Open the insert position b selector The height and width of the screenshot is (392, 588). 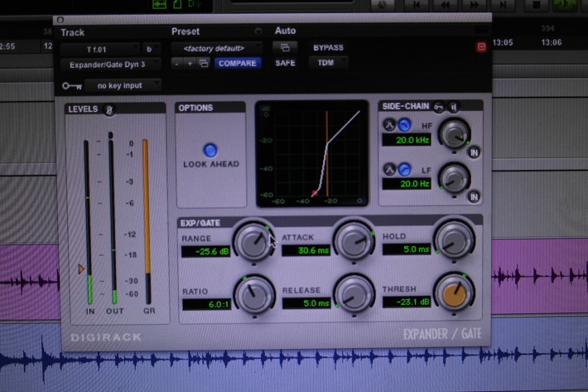tap(151, 50)
